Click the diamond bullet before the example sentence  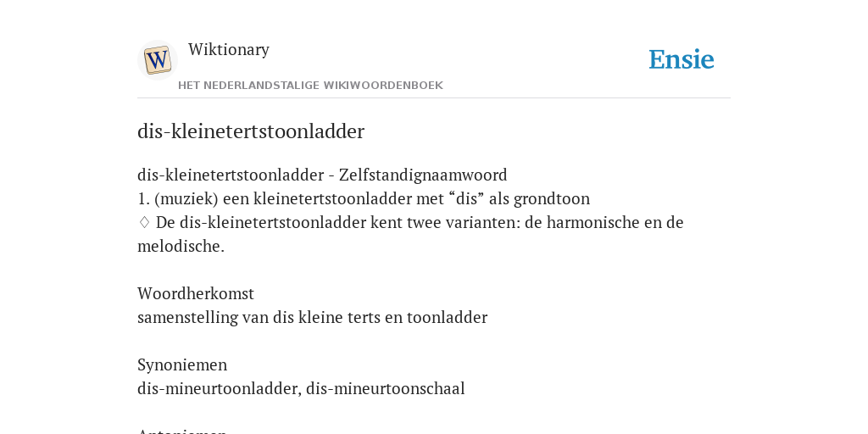[x=144, y=223]
